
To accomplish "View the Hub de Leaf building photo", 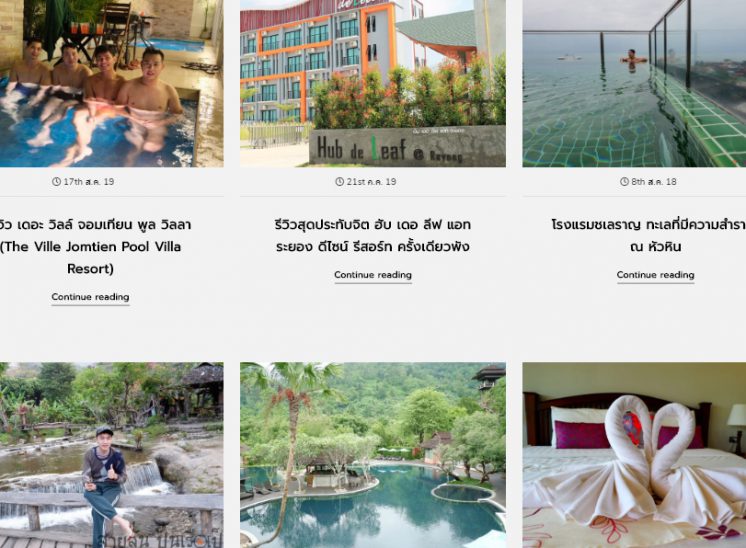I will click(373, 83).
